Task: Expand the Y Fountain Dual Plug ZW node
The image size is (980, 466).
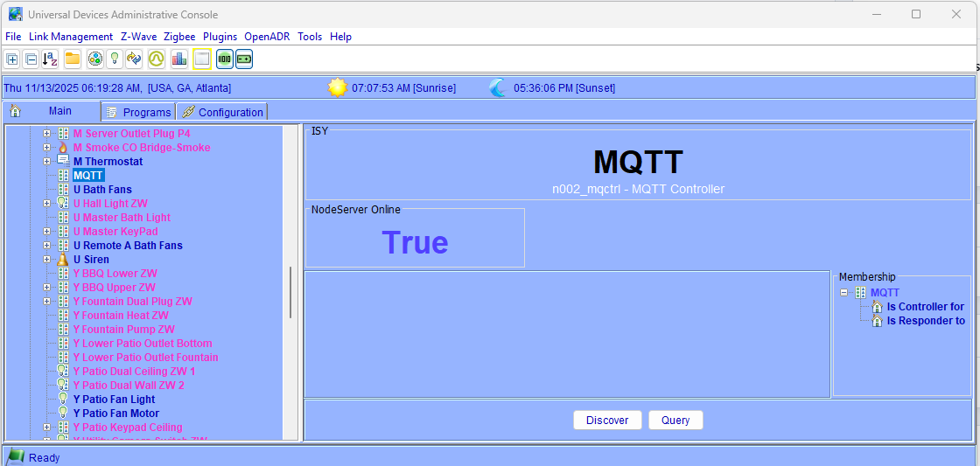Action: pyautogui.click(x=47, y=302)
